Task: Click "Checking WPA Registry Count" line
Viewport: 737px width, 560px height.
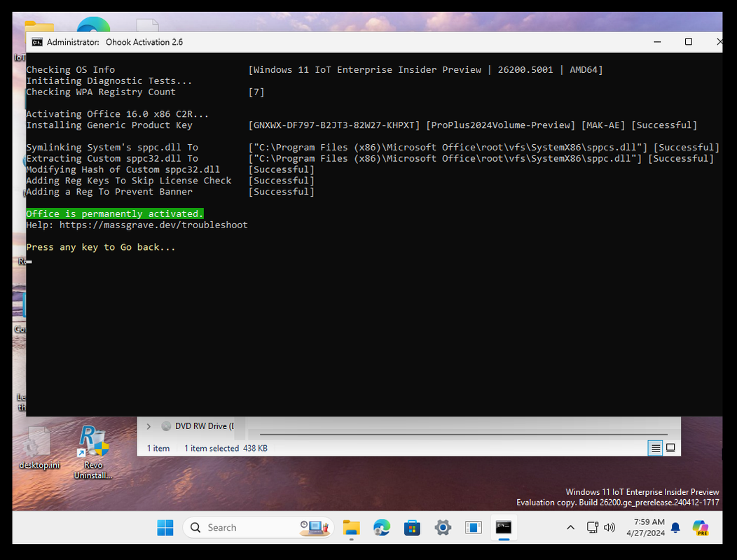Action: 101,92
